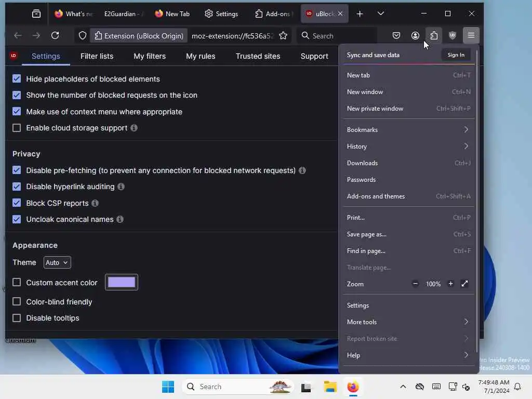Zoom in with the plus button
This screenshot has width=532, height=399.
(x=450, y=284)
